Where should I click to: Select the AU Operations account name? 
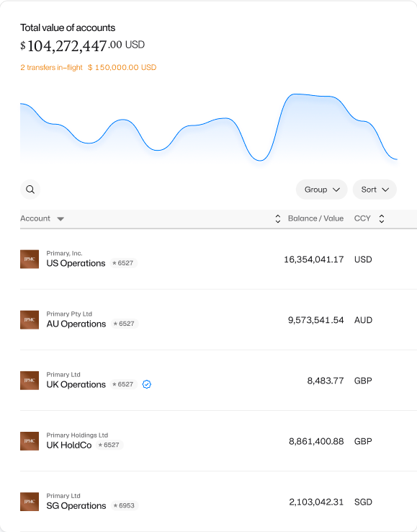tap(76, 324)
